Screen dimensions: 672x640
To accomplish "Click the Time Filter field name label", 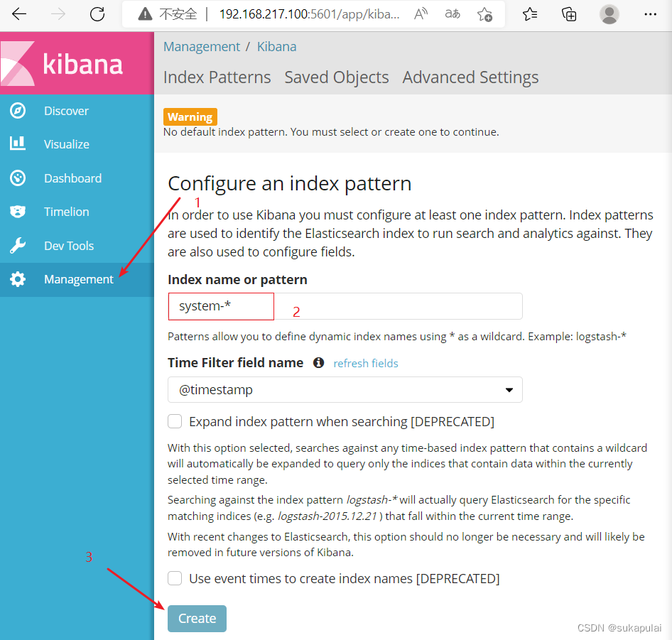I will point(235,363).
